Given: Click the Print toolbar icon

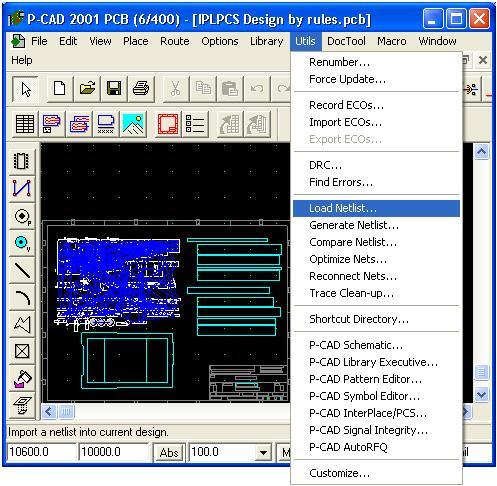Looking at the screenshot, I should pyautogui.click(x=141, y=89).
